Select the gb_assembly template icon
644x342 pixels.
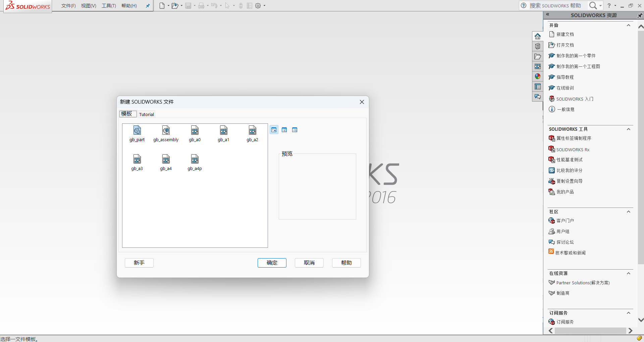(x=166, y=134)
